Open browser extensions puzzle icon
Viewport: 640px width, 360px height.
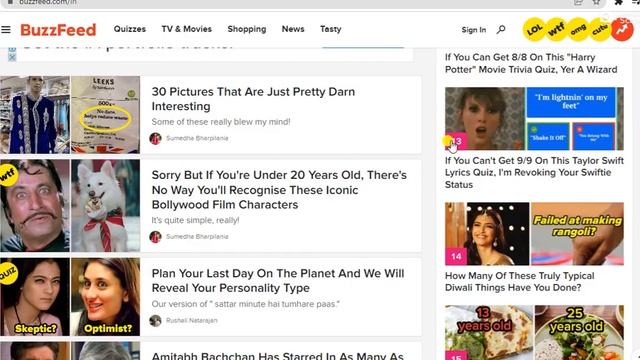click(618, 2)
